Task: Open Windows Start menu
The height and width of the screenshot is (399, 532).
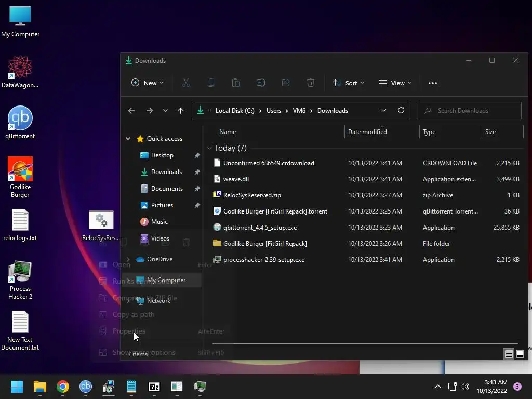Action: click(x=17, y=387)
